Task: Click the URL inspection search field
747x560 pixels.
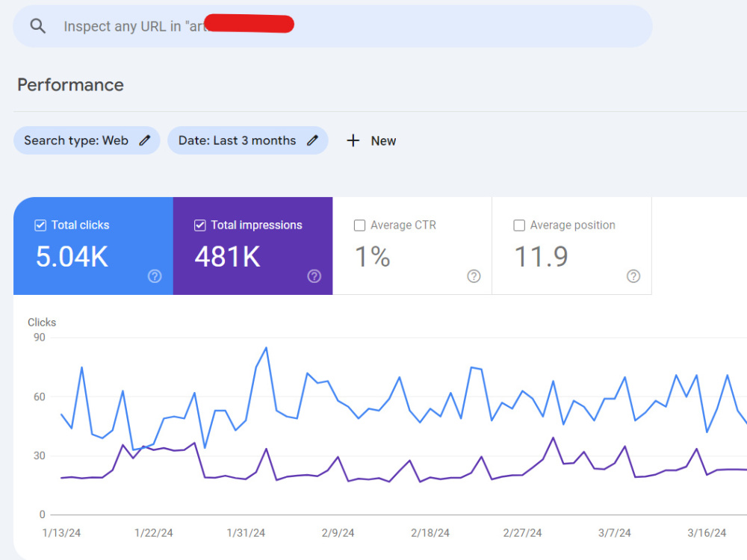Action: point(332,26)
